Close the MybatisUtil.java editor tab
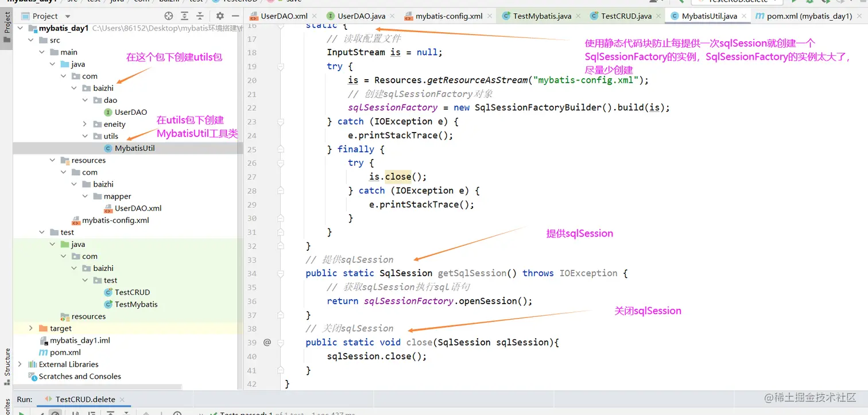 coord(745,16)
